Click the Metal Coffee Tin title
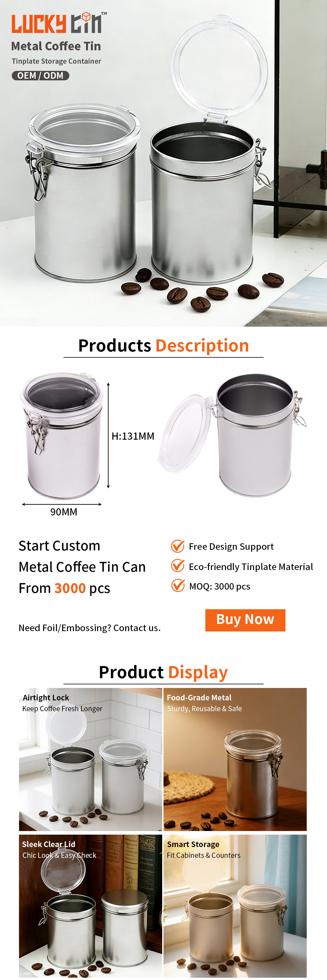The image size is (327, 980). [56, 46]
